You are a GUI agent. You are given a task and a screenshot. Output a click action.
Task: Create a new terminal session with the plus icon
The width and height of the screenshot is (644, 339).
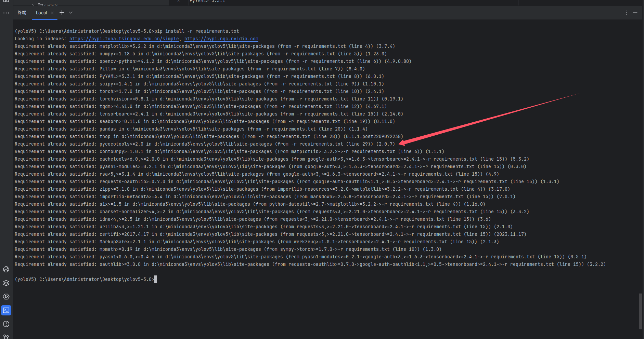(x=62, y=13)
